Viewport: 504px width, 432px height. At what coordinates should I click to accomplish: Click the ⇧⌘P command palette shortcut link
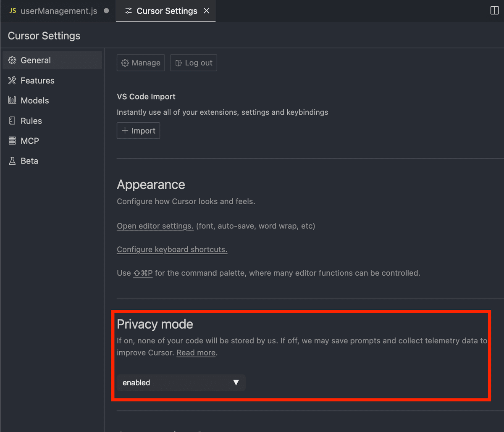click(x=143, y=273)
